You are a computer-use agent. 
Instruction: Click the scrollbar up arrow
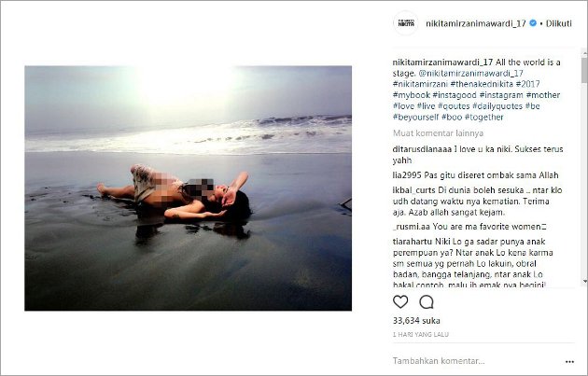(584, 53)
